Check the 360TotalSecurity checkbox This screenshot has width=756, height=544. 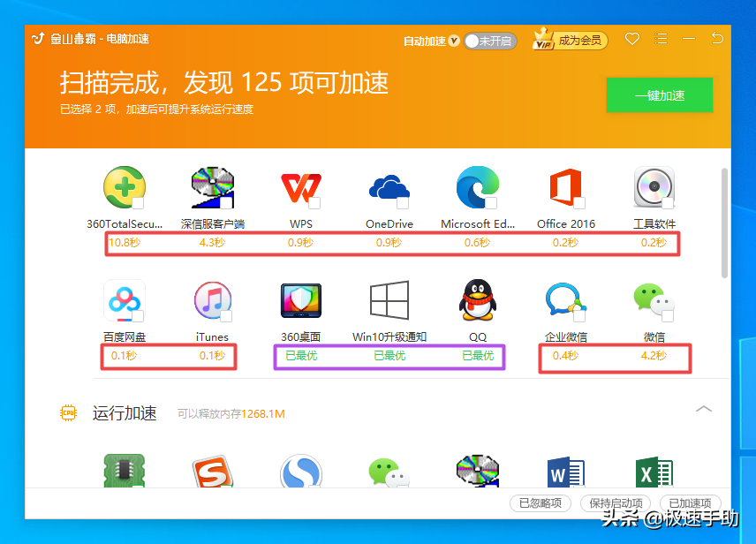(138, 203)
